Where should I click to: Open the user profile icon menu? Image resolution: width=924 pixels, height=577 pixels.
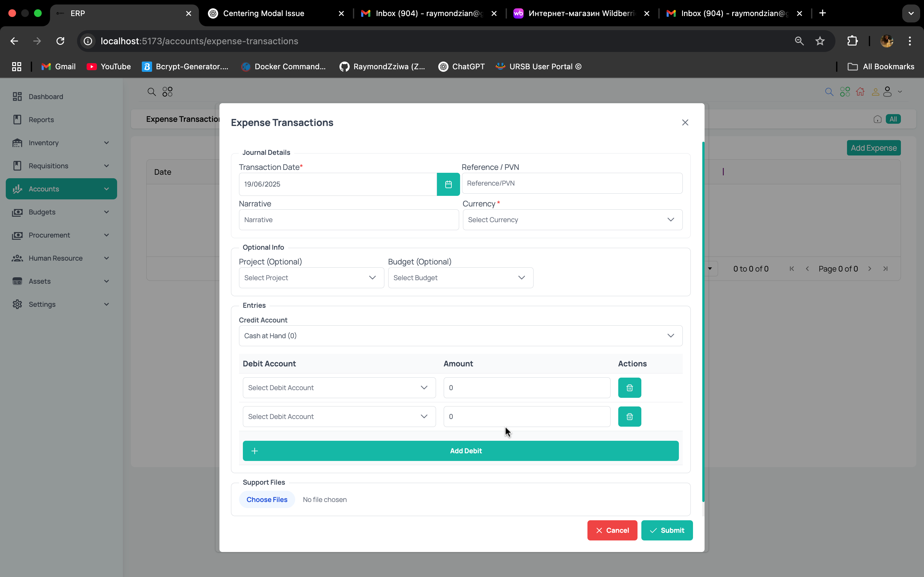click(887, 92)
